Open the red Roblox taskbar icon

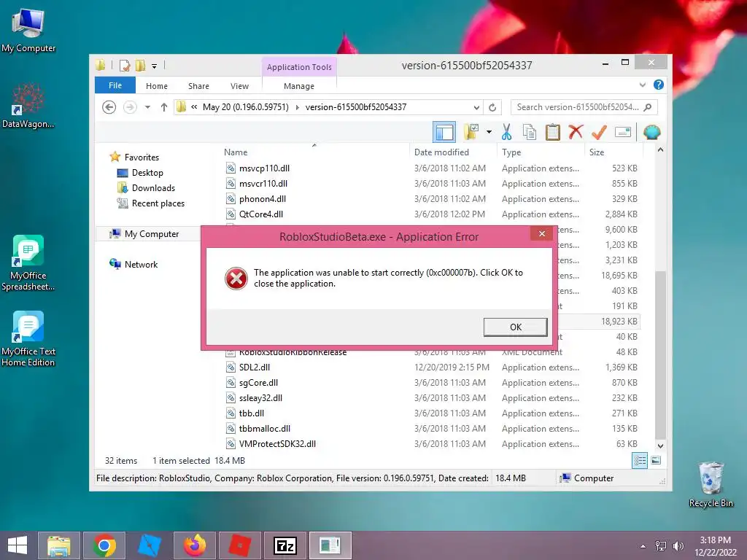tap(240, 545)
